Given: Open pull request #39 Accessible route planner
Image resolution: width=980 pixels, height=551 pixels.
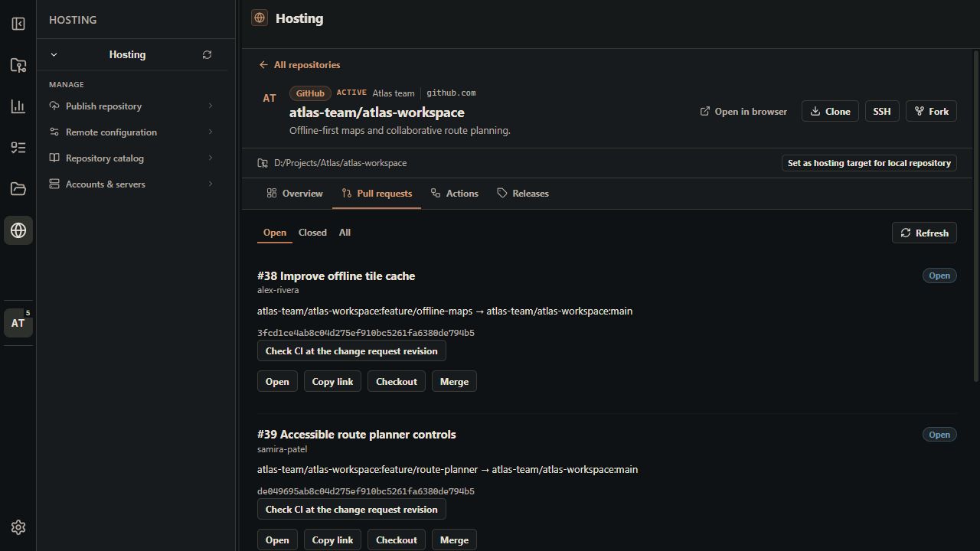Looking at the screenshot, I should point(277,540).
